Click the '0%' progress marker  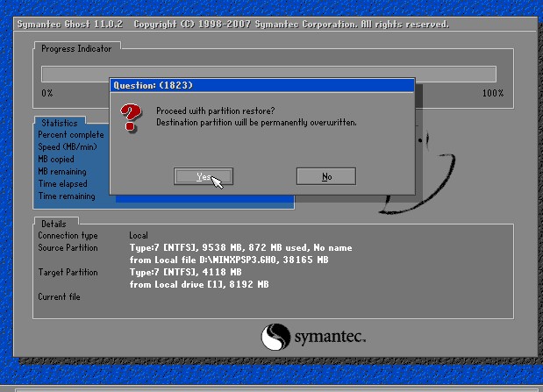click(47, 93)
